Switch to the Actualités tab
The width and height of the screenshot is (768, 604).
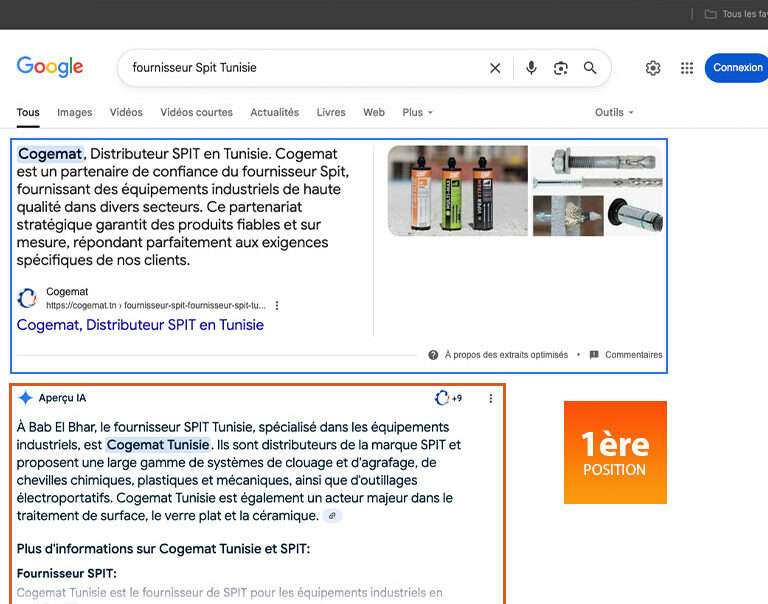pos(274,113)
